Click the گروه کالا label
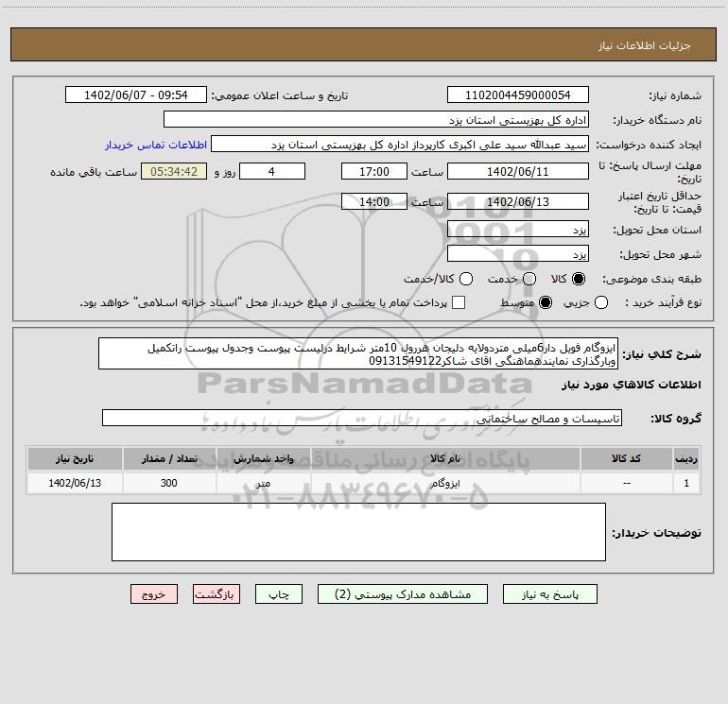 (x=676, y=419)
